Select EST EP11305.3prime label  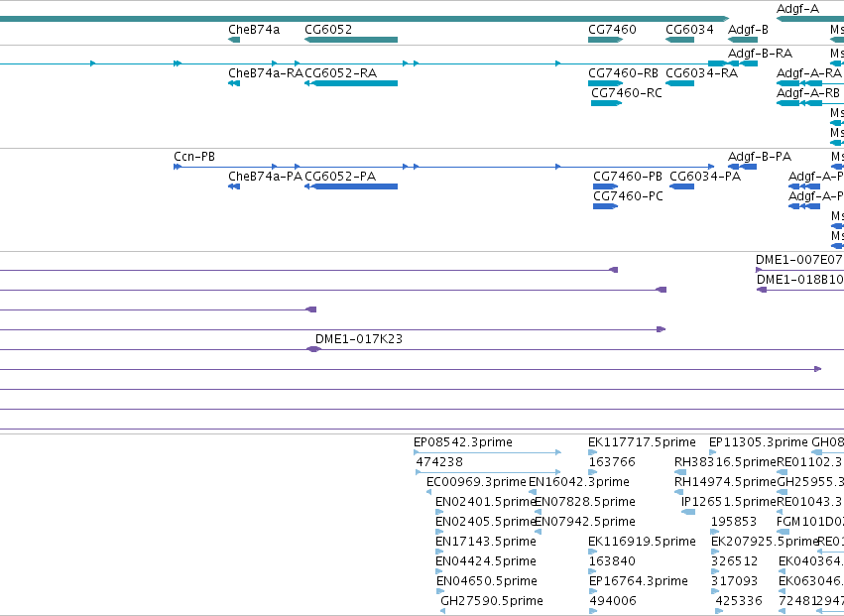(x=759, y=442)
